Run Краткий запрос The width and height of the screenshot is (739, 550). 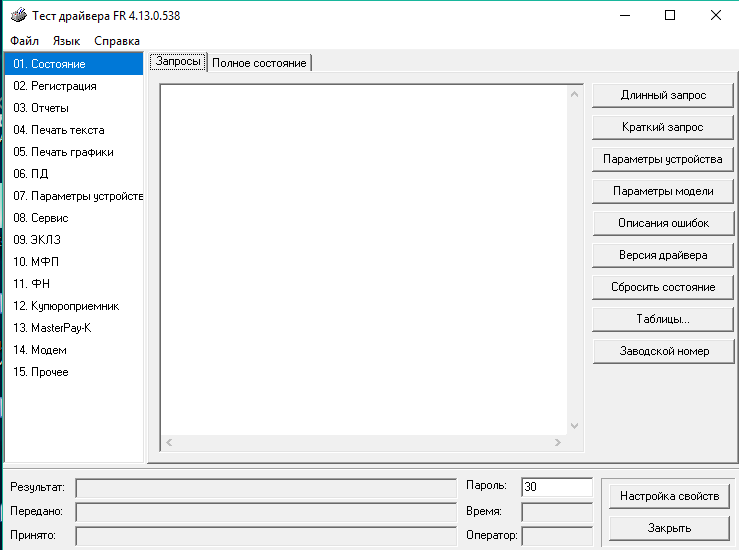[663, 127]
